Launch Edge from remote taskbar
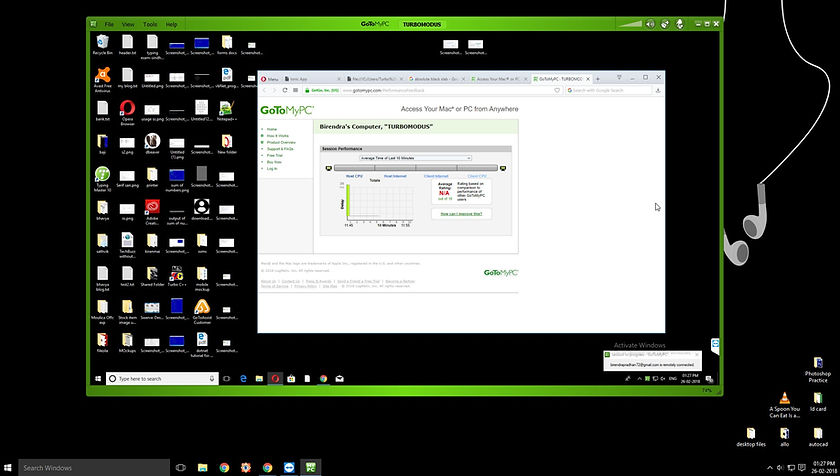 click(x=243, y=379)
